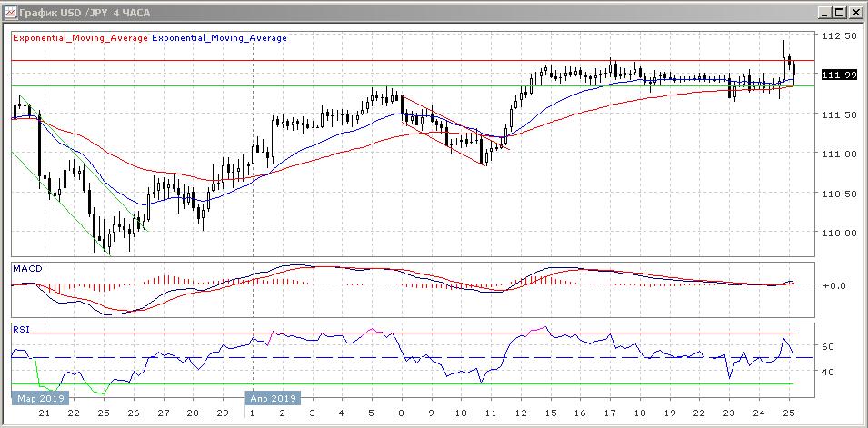Screen dimensions: 868x428
Task: Click date 15 on the time axis
Action: point(548,413)
